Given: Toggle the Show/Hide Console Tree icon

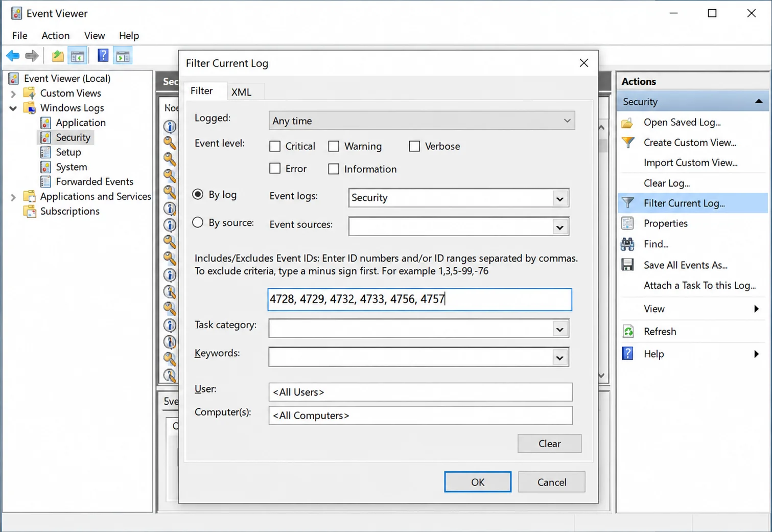Looking at the screenshot, I should [x=78, y=56].
